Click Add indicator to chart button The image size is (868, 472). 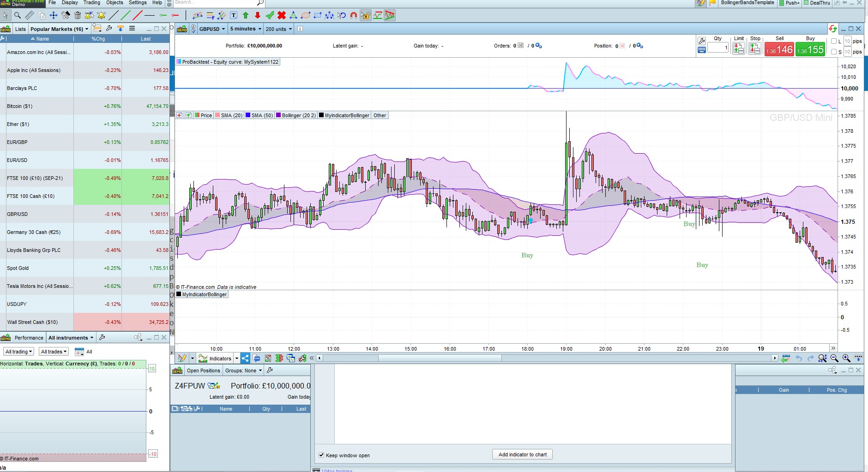522,454
